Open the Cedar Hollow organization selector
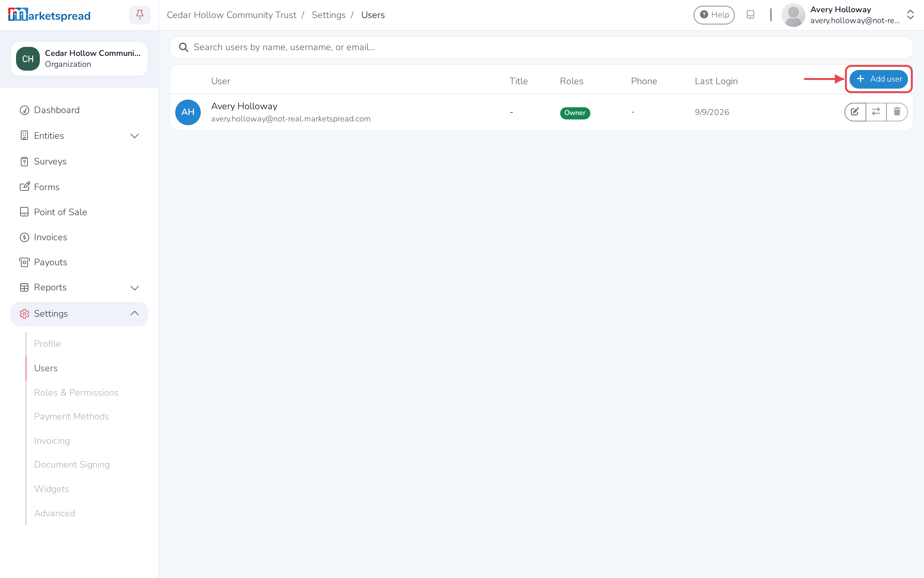The height and width of the screenshot is (578, 924). click(79, 59)
